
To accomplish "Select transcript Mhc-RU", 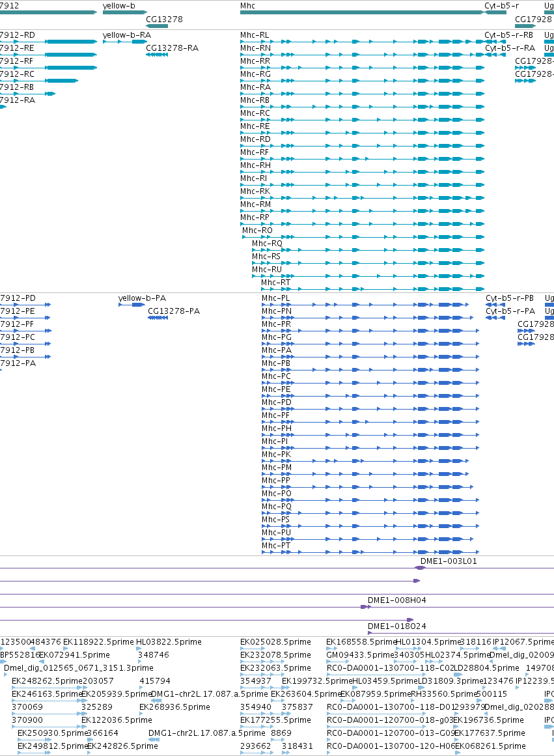I will [x=267, y=270].
